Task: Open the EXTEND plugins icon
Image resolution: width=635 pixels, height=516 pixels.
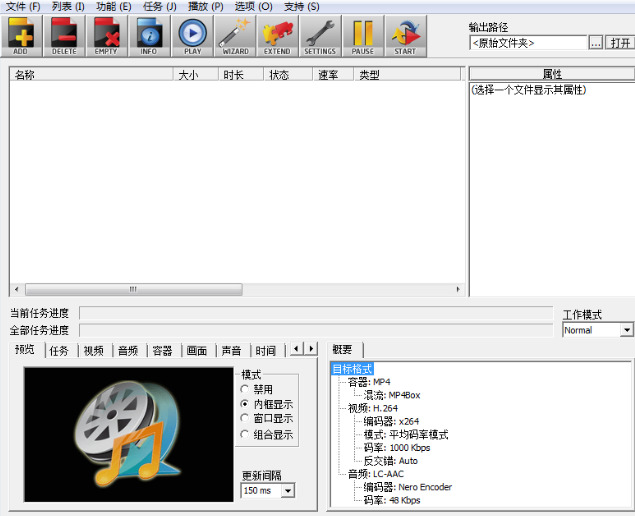Action: click(x=278, y=36)
